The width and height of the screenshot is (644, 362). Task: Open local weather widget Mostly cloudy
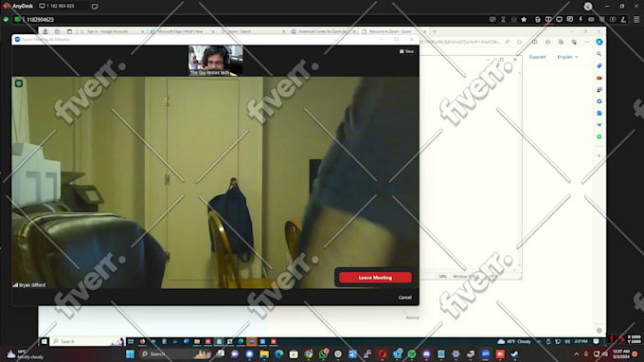click(x=26, y=354)
